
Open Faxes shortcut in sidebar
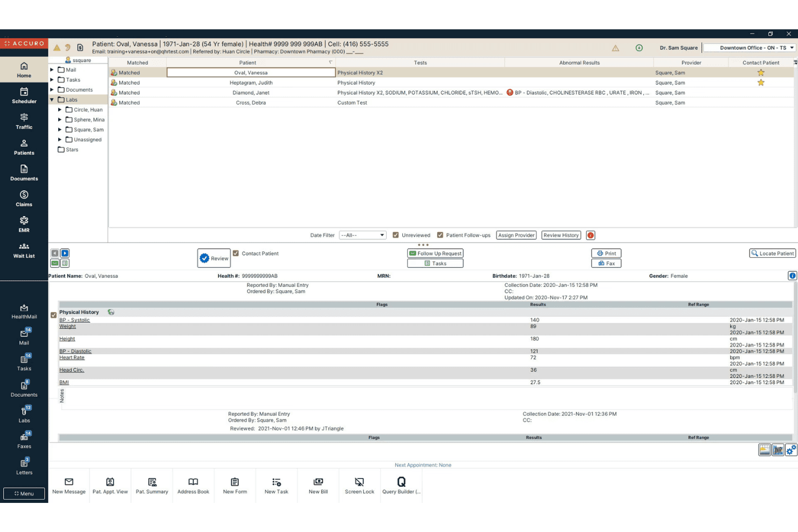pyautogui.click(x=24, y=440)
